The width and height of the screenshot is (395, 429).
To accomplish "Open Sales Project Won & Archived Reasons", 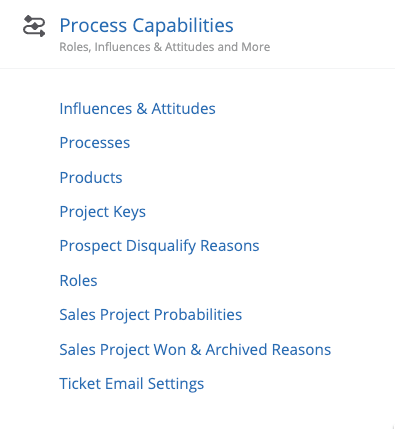I will (x=195, y=350).
